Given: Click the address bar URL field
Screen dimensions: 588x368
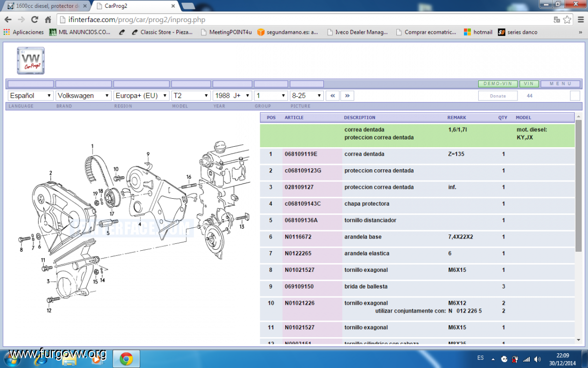Looking at the screenshot, I should click(x=304, y=20).
